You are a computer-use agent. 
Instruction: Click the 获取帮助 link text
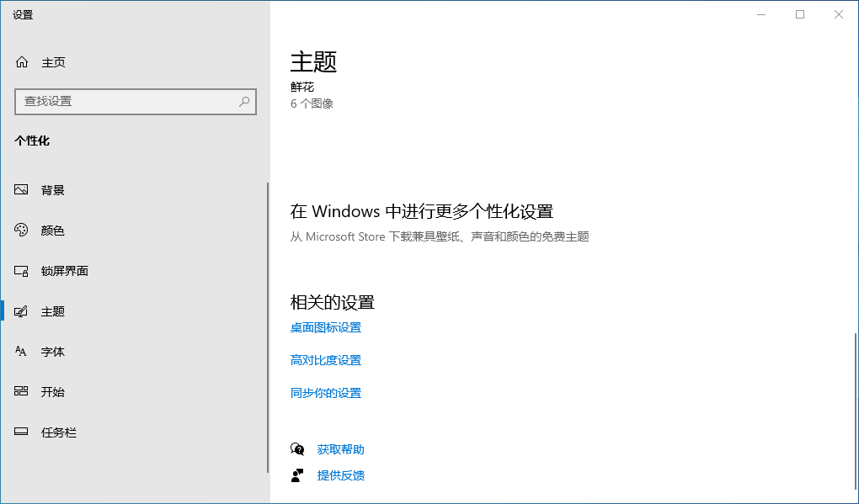341,449
